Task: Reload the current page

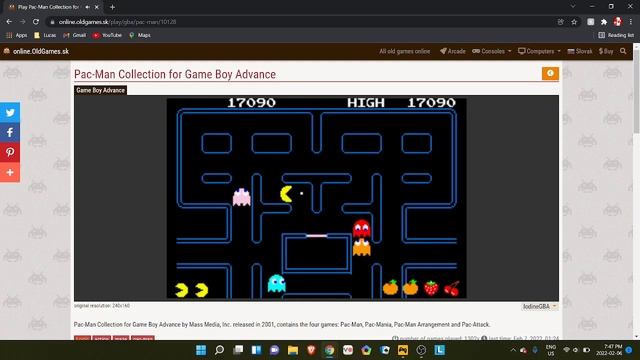Action: (36, 22)
